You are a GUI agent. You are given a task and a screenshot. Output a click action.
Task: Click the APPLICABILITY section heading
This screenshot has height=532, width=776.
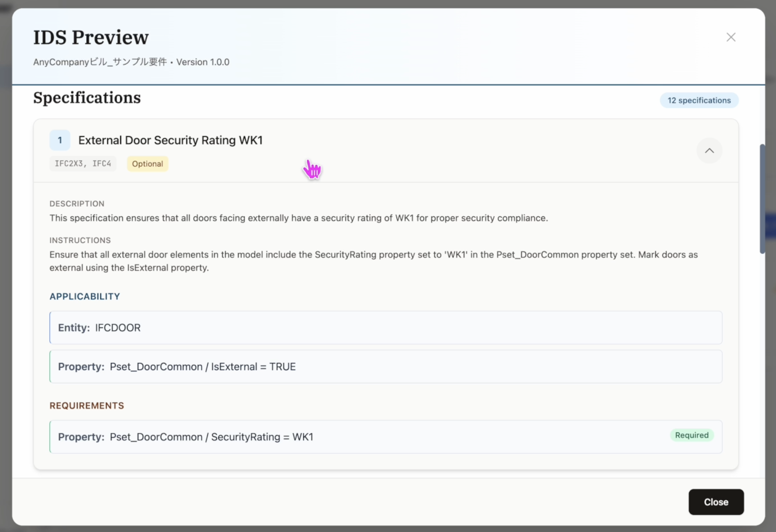85,296
